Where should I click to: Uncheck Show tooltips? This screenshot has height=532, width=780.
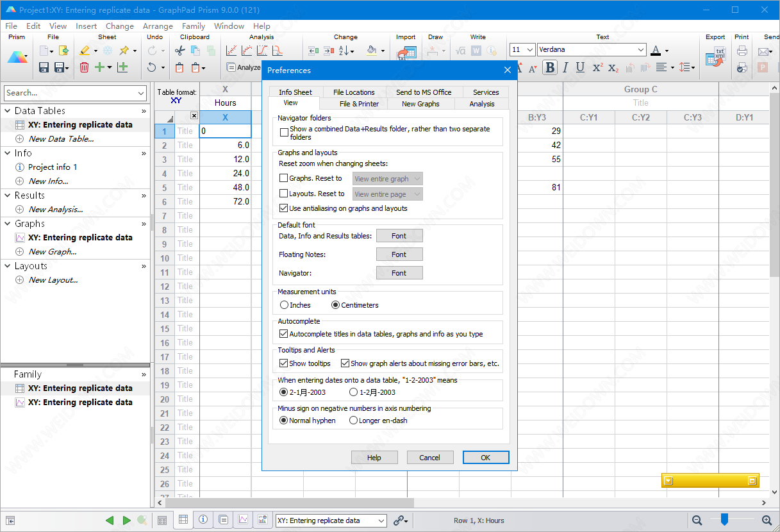coord(284,363)
